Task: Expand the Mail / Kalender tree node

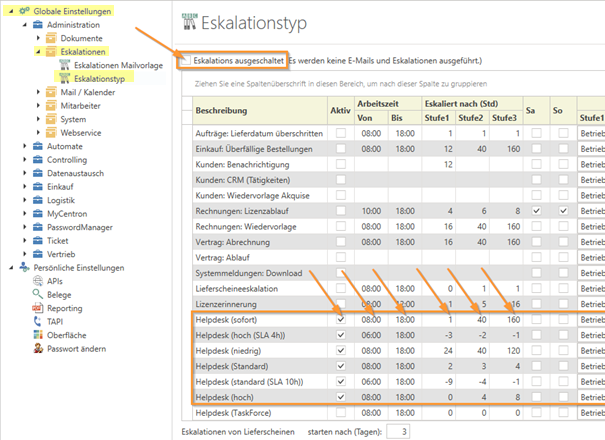Action: [37, 91]
